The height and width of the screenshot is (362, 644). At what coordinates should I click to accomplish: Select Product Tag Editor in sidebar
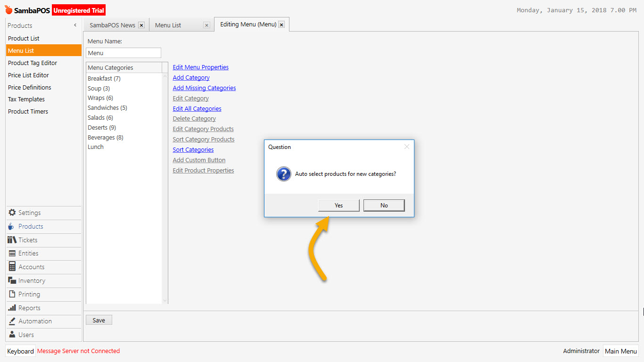click(33, 63)
